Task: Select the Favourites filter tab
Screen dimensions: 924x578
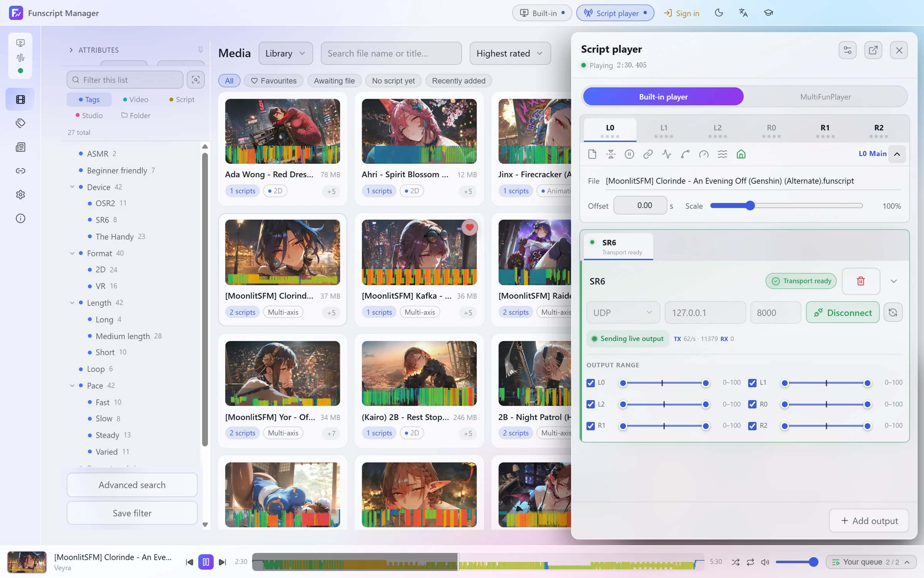Action: [x=274, y=81]
